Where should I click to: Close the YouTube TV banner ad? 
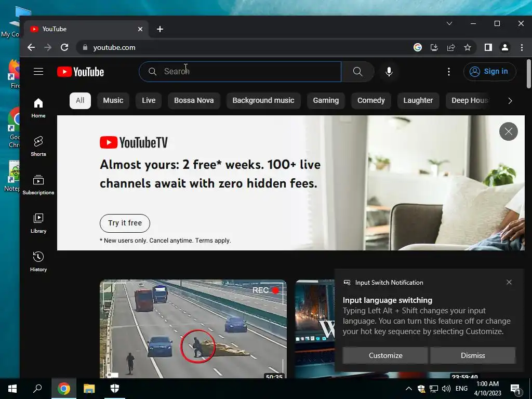[x=508, y=131]
